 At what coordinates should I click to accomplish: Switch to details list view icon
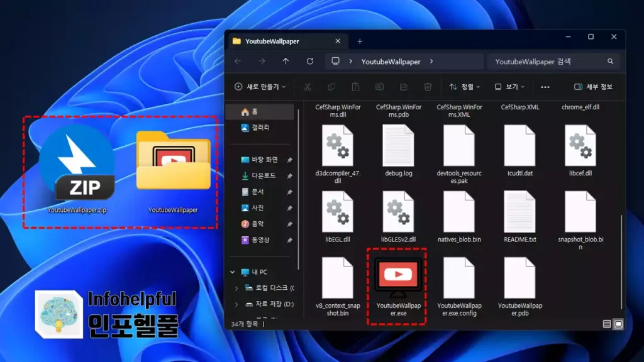[x=607, y=324]
